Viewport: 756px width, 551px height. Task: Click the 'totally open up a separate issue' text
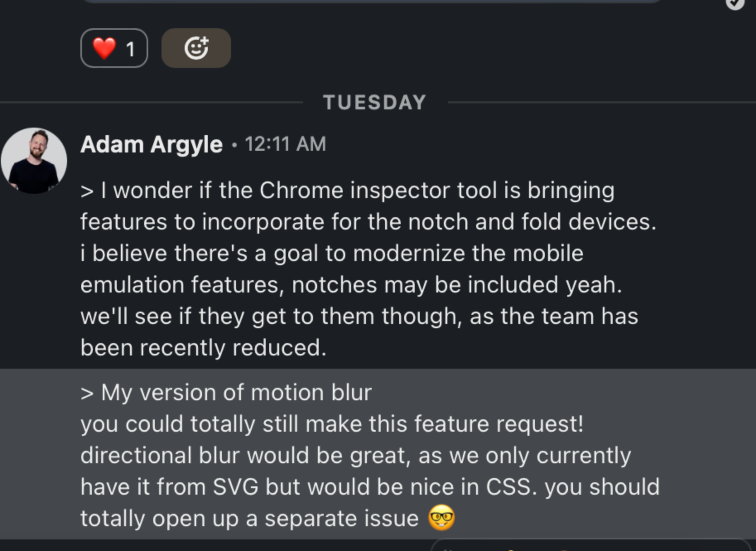coord(250,518)
